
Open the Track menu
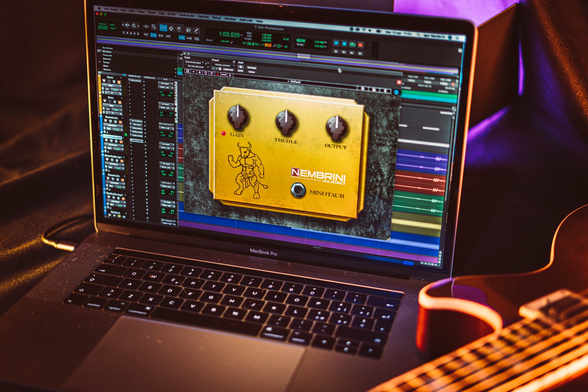tap(152, 12)
